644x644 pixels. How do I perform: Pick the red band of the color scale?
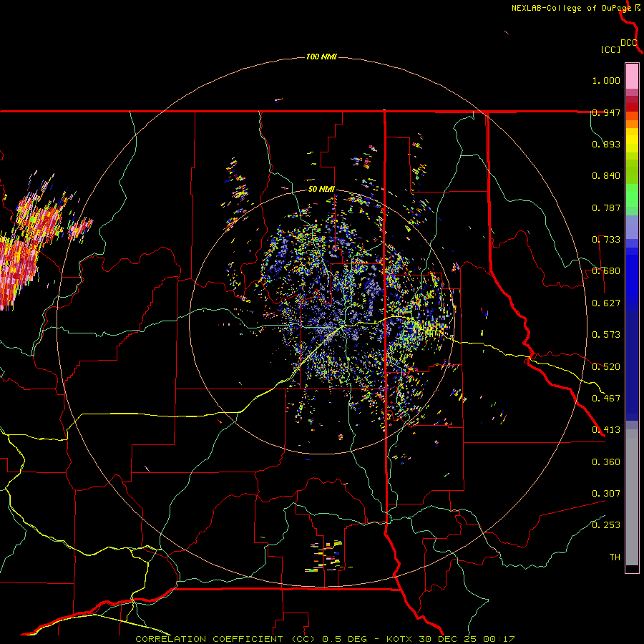coord(632,107)
